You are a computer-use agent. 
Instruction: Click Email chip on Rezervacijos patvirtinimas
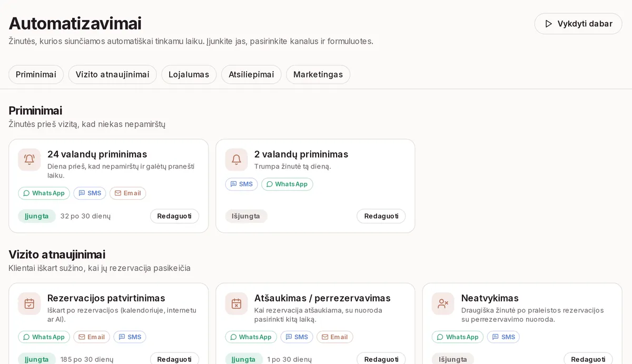click(92, 337)
